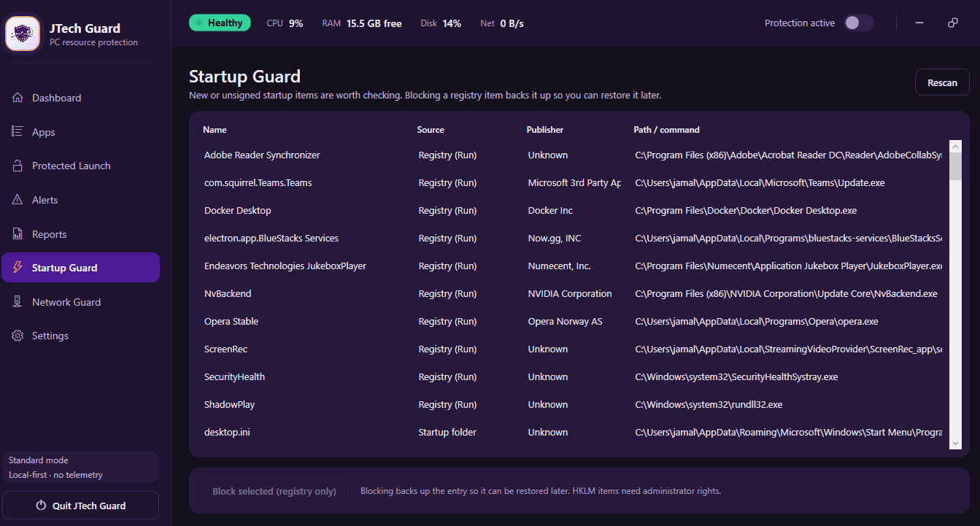Click the Disk 14% indicator
Screen dimensions: 980x526
click(x=441, y=23)
